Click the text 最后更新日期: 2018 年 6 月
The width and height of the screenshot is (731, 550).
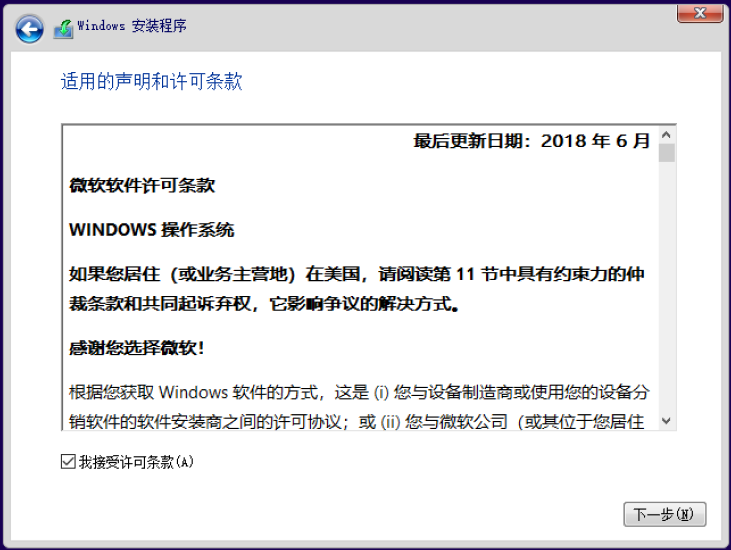(x=531, y=141)
